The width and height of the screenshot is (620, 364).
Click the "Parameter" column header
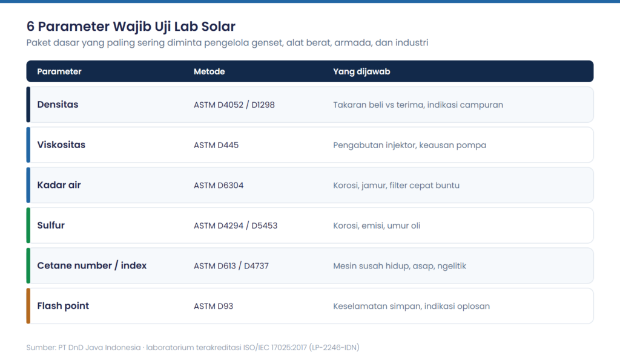click(59, 71)
